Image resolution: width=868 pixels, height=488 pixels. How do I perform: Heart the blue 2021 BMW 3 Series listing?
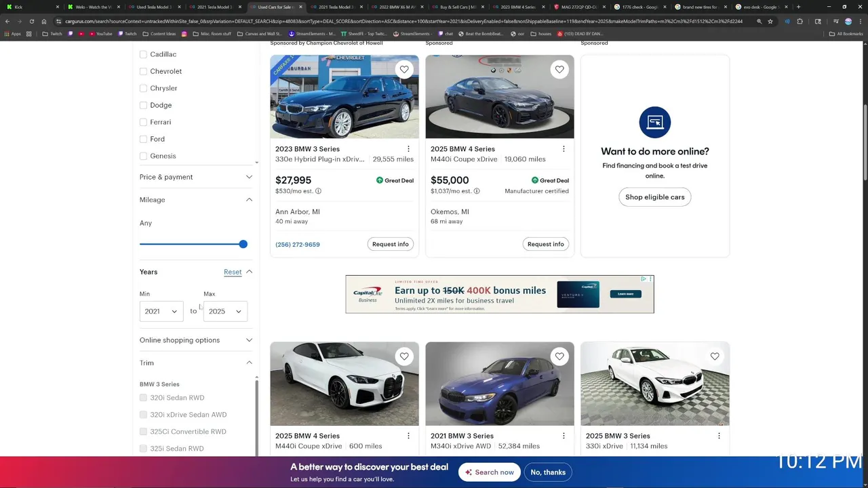click(x=559, y=356)
